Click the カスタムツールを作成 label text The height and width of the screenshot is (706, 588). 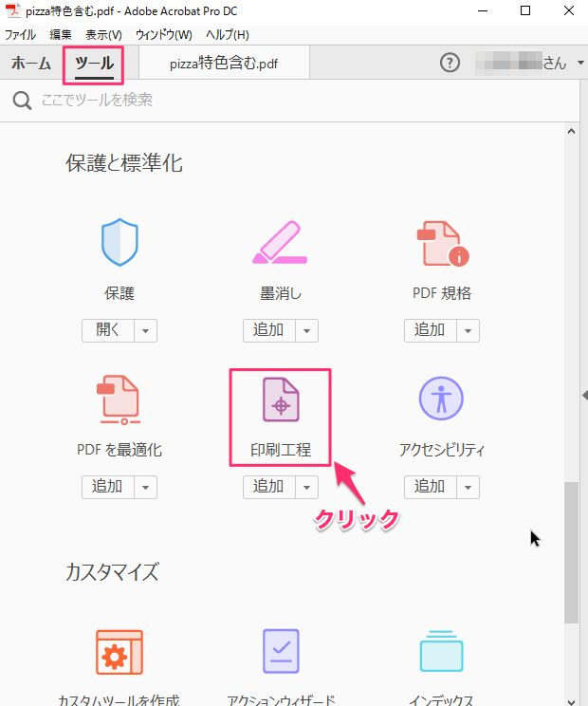click(x=119, y=700)
